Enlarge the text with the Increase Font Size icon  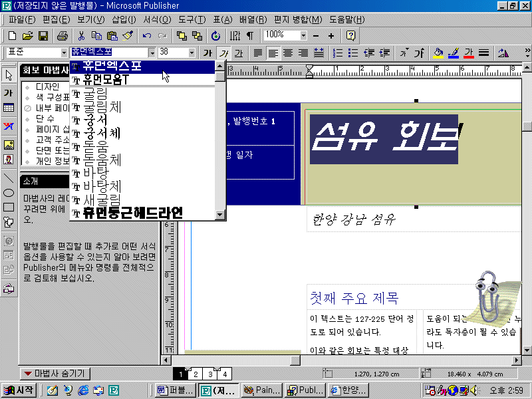tap(420, 53)
